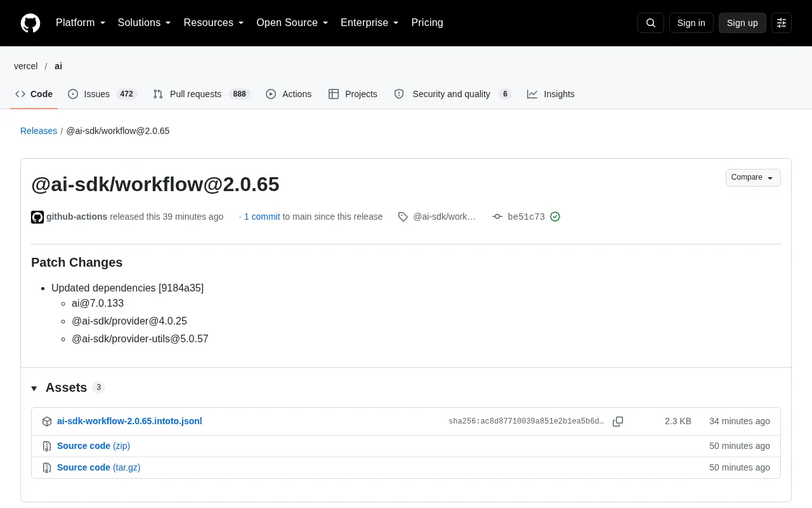Open the Actions tab
This screenshot has height=508, width=812.
tap(289, 94)
